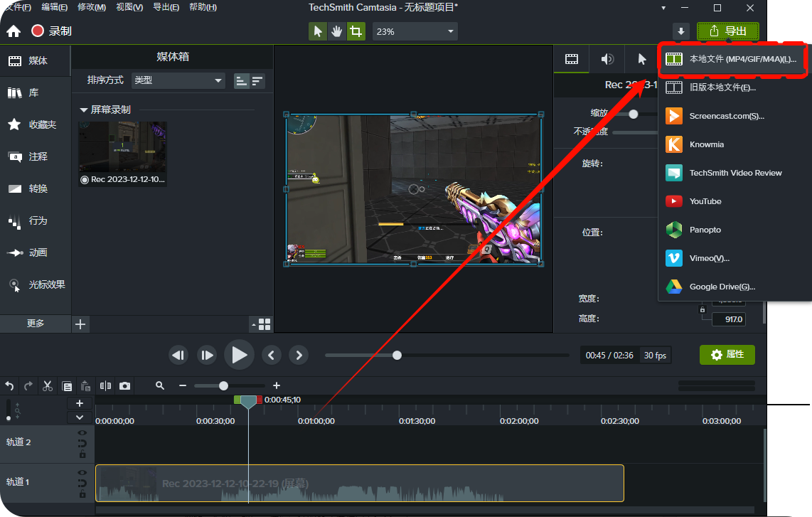Select the arrow Edit mode tool

317,31
